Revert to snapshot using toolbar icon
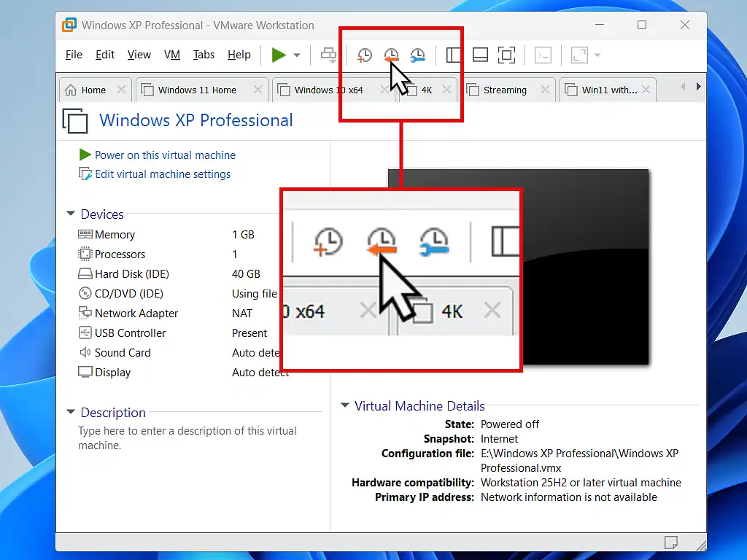747x560 pixels. pyautogui.click(x=391, y=55)
